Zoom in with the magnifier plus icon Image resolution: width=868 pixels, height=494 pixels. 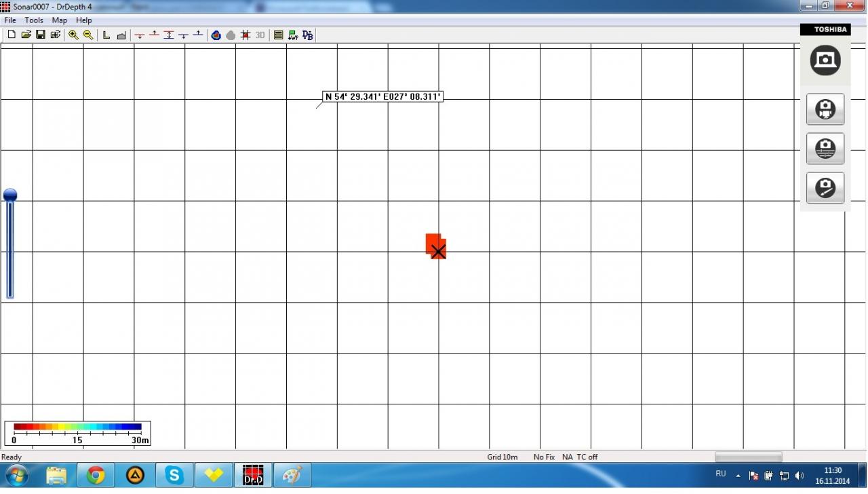73,35
